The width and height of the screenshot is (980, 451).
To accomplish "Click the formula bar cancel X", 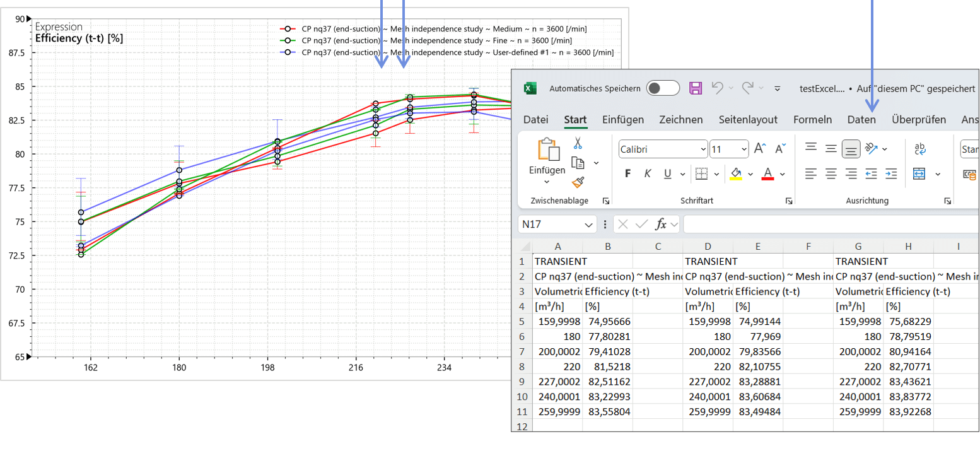I will pyautogui.click(x=622, y=224).
